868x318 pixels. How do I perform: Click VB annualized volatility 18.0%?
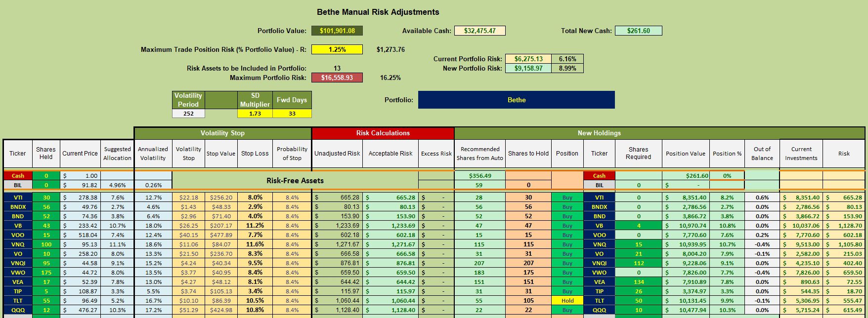(153, 226)
